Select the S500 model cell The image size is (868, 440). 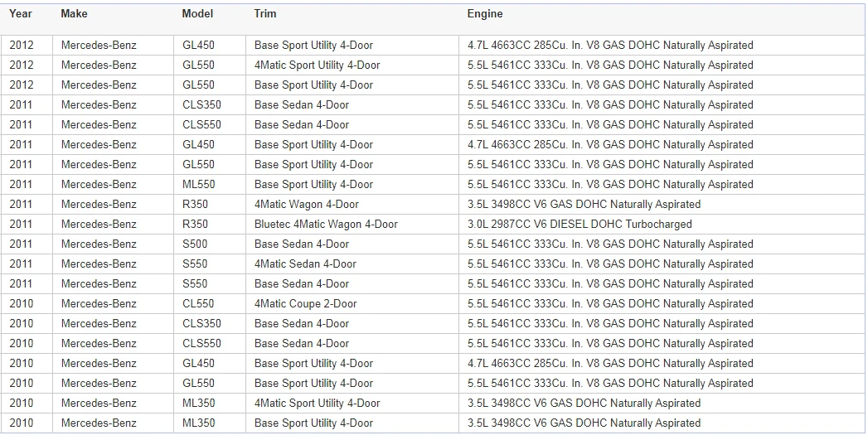click(210, 244)
